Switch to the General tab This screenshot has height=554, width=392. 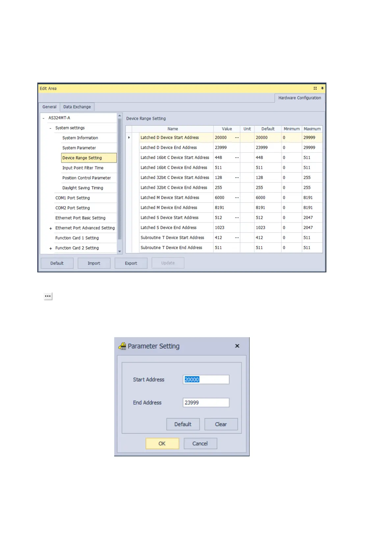(x=49, y=107)
